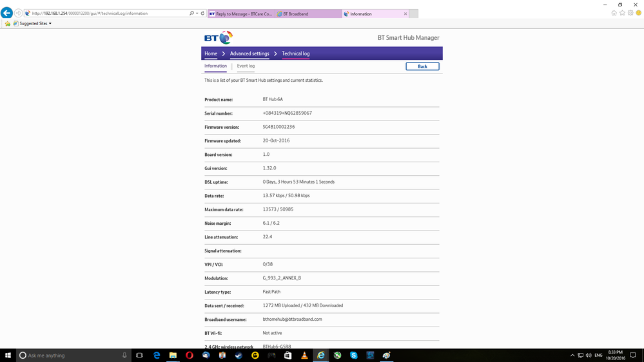Open Internet Explorer tools gear icon
644x362 pixels.
pos(630,13)
